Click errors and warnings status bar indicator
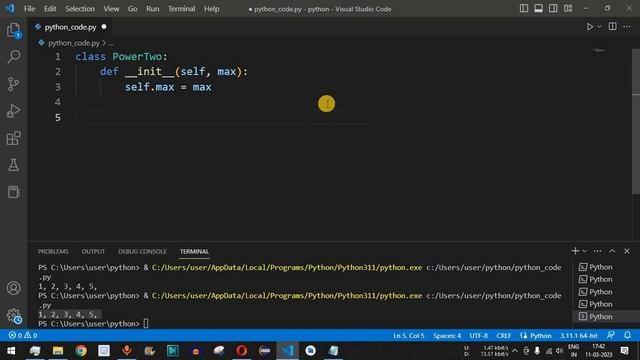This screenshot has height=360, width=640. [x=23, y=336]
